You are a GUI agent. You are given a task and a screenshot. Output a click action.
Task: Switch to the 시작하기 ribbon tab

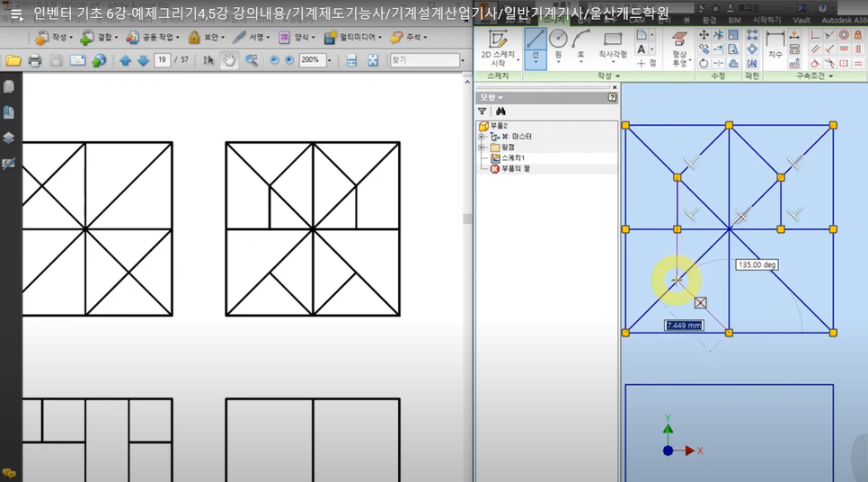pos(766,21)
